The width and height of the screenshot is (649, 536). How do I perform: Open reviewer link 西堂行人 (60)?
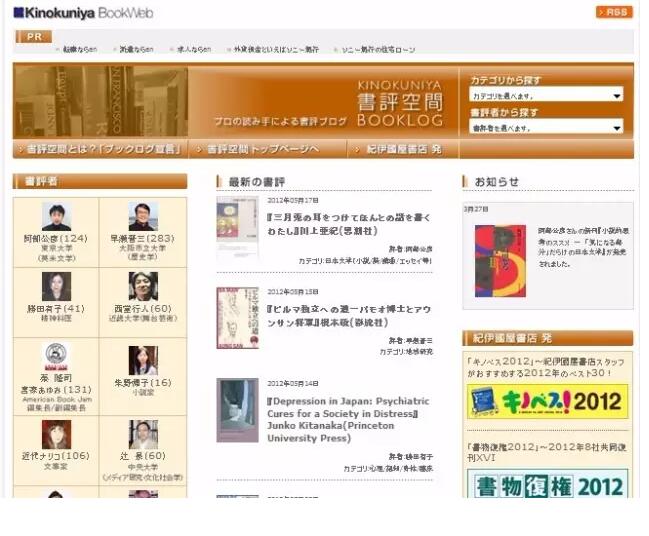tap(143, 309)
